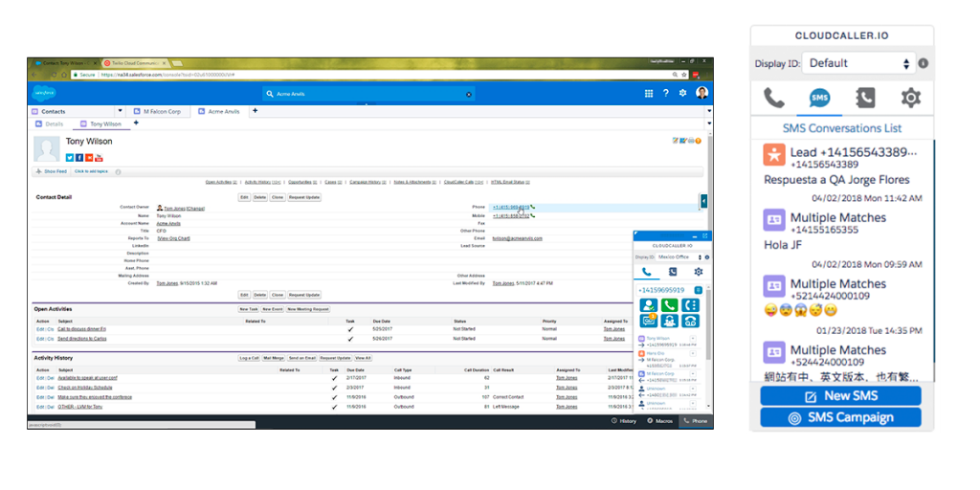Click the Phone number +1 (415) 969-5919 link

point(511,207)
